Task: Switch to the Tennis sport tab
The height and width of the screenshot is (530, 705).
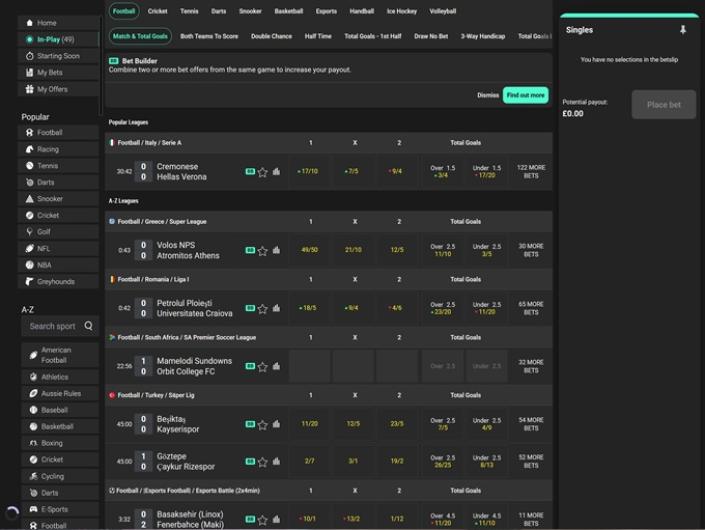Action: pos(189,11)
